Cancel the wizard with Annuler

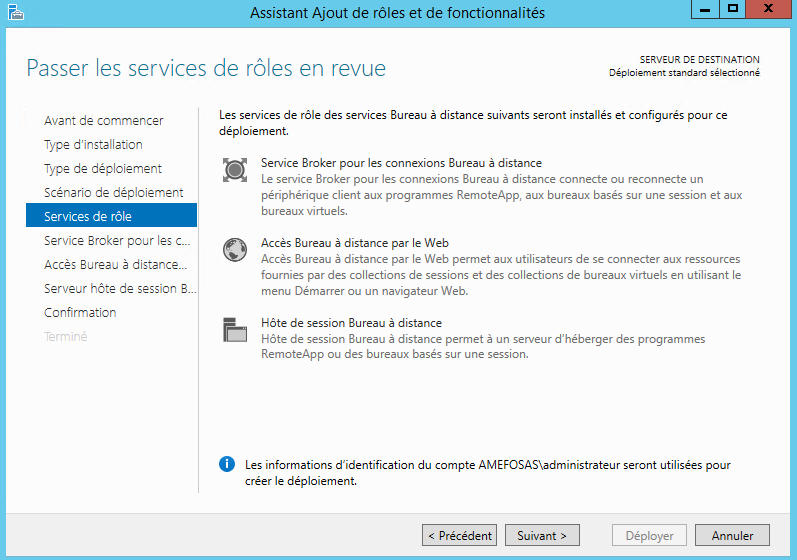point(732,535)
